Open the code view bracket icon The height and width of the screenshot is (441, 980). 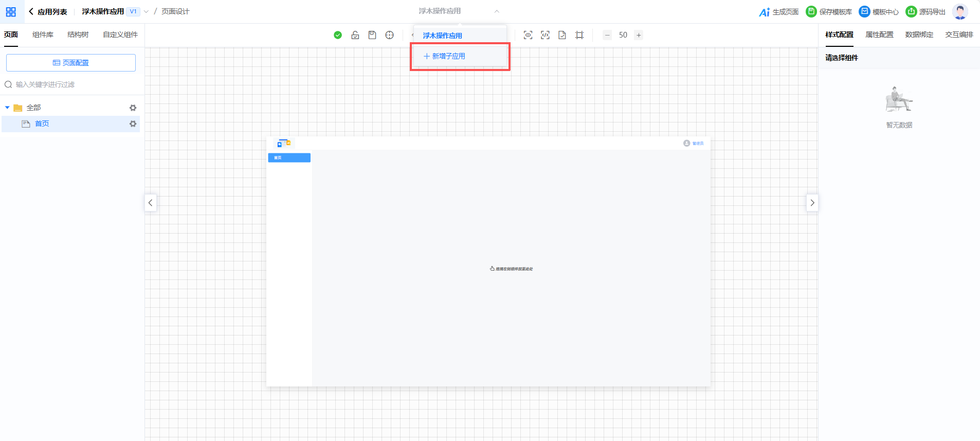pos(546,35)
